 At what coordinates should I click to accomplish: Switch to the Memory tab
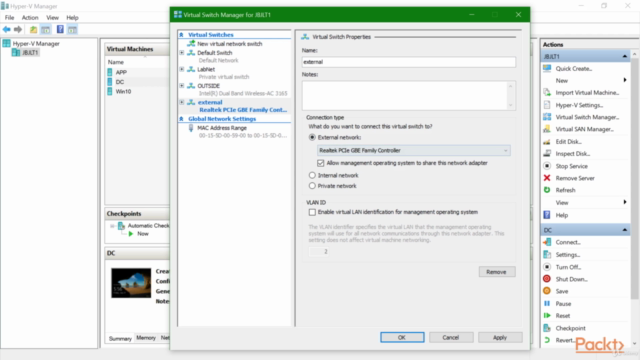[146, 338]
